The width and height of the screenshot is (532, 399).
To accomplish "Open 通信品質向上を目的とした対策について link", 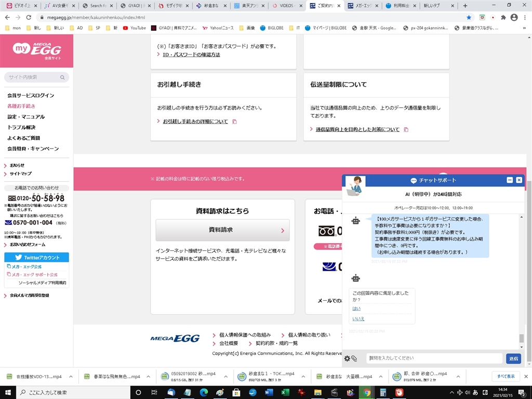I will 357,129.
